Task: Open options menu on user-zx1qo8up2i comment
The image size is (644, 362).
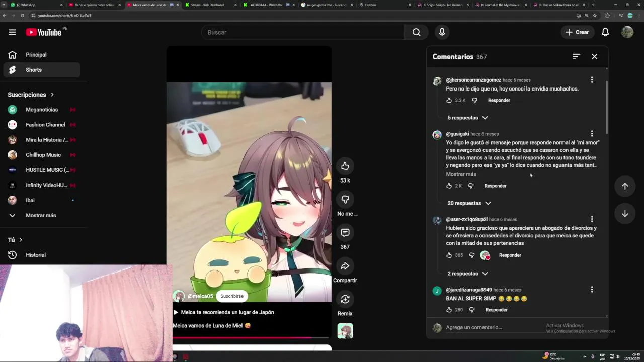Action: tap(592, 219)
